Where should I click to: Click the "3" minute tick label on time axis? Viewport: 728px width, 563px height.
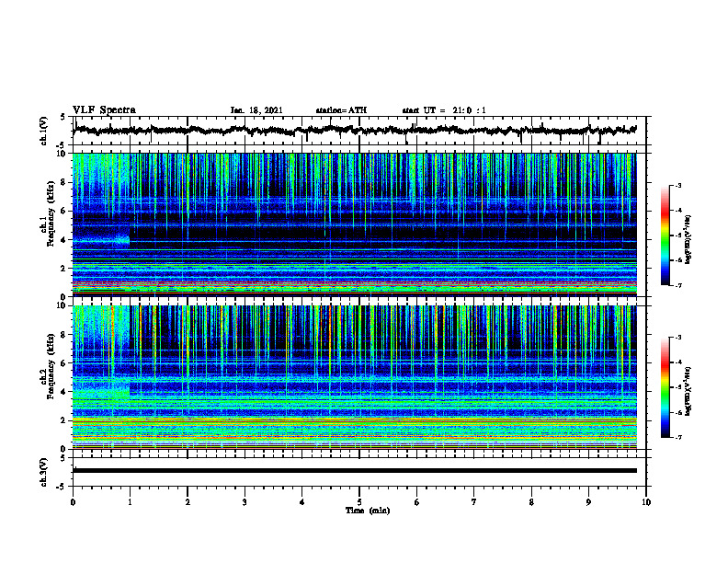tap(245, 502)
